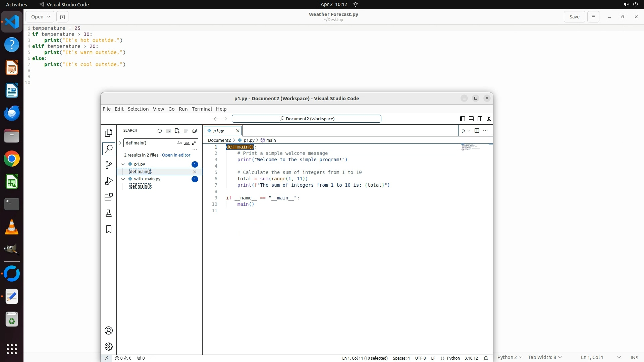The width and height of the screenshot is (644, 362).
Task: Clear search results
Action: pos(168,131)
